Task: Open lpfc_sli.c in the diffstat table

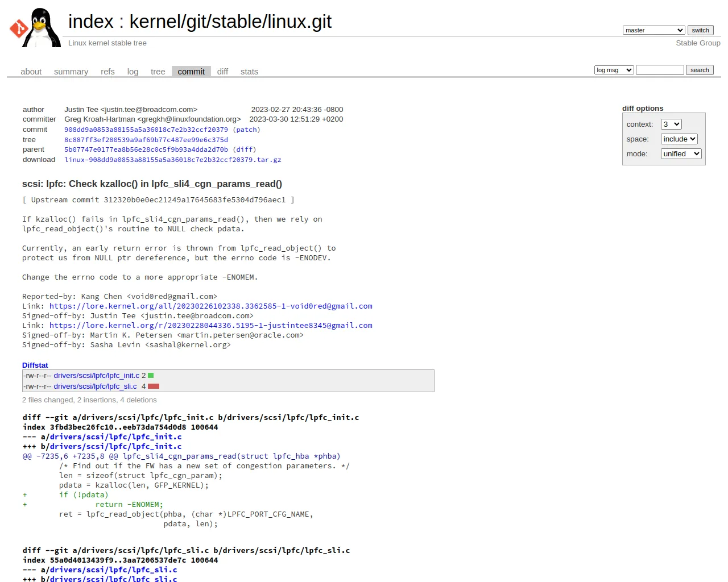Action: click(x=96, y=386)
